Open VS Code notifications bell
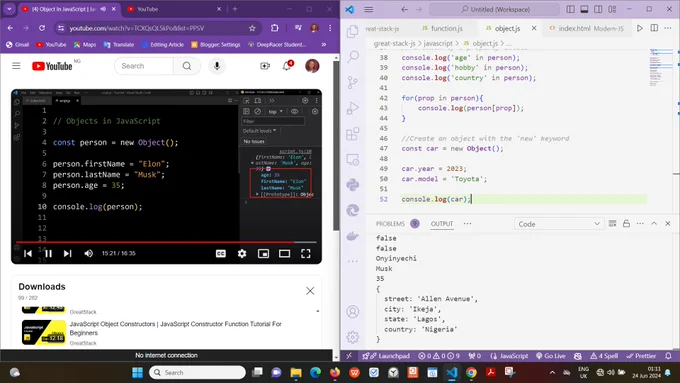This screenshot has height=383, width=680. point(668,356)
